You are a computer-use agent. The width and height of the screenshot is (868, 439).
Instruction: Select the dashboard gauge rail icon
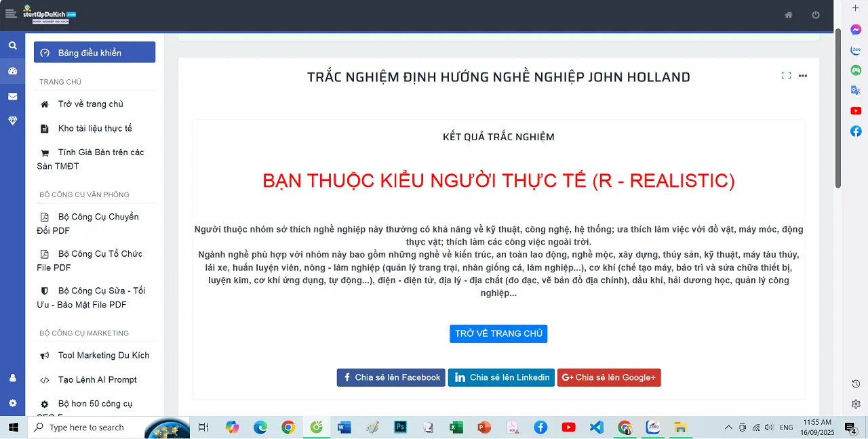(x=12, y=71)
